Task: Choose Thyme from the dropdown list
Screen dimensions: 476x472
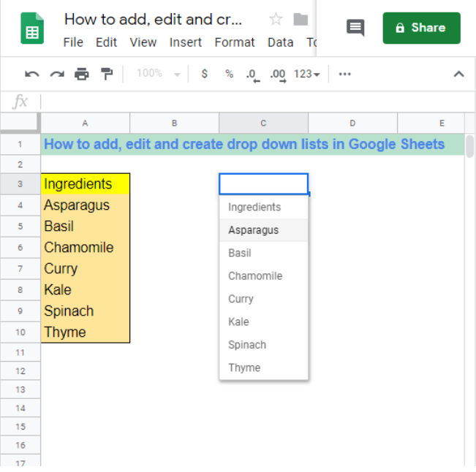Action: pyautogui.click(x=263, y=368)
